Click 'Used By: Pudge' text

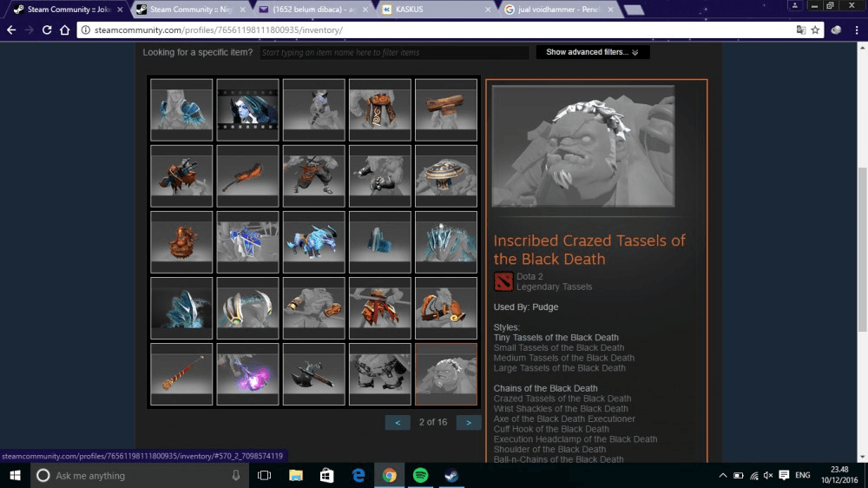(526, 307)
